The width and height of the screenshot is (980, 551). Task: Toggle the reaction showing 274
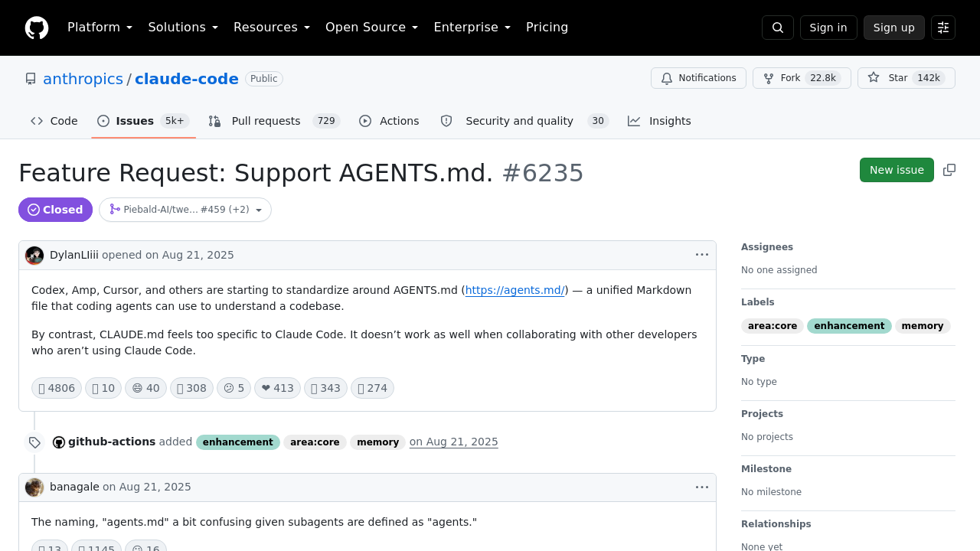click(x=372, y=388)
